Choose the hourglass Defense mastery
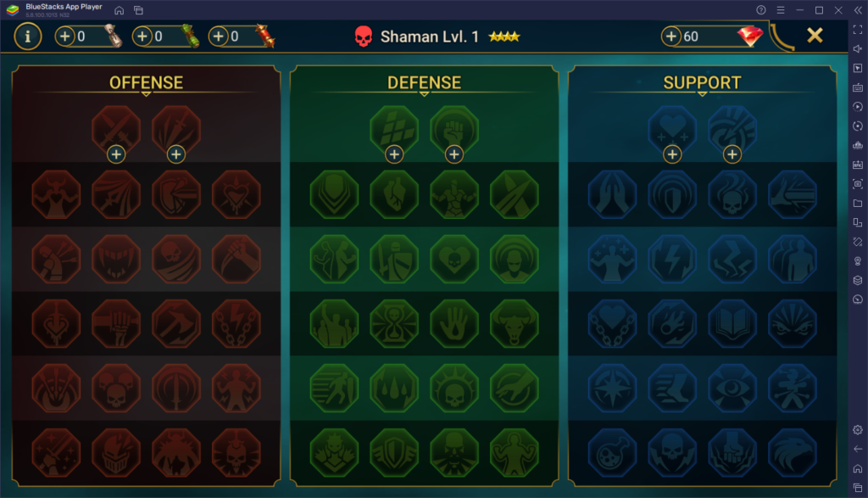This screenshot has width=868, height=498. 394,323
